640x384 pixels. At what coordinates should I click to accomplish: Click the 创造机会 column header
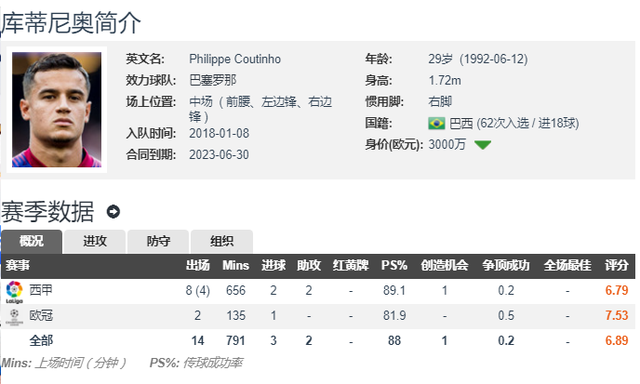click(x=444, y=265)
